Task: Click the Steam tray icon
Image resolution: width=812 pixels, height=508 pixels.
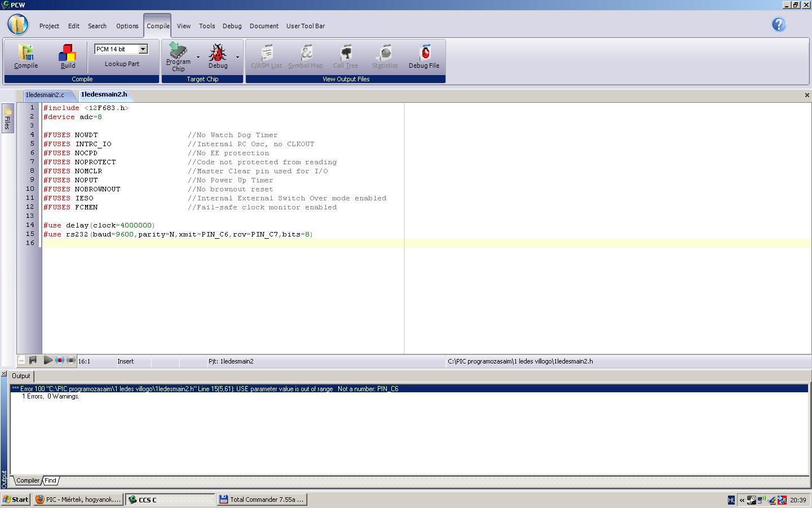Action: click(752, 500)
